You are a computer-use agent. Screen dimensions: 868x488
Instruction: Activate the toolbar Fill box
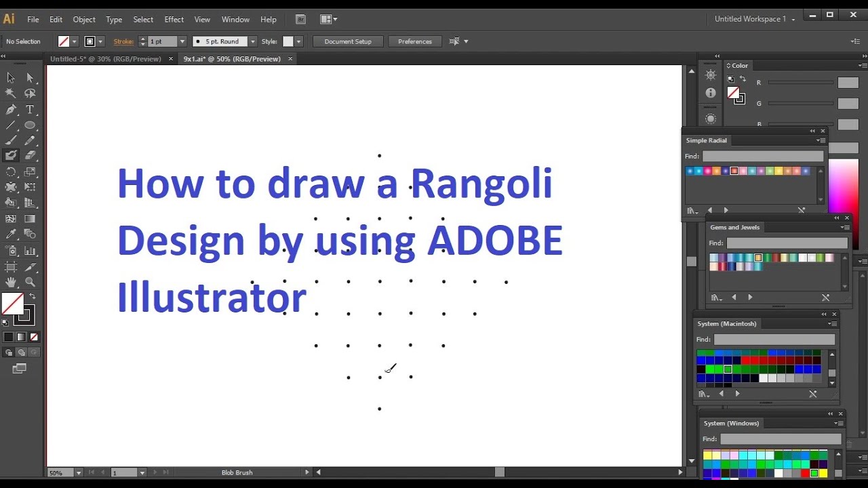coord(12,304)
